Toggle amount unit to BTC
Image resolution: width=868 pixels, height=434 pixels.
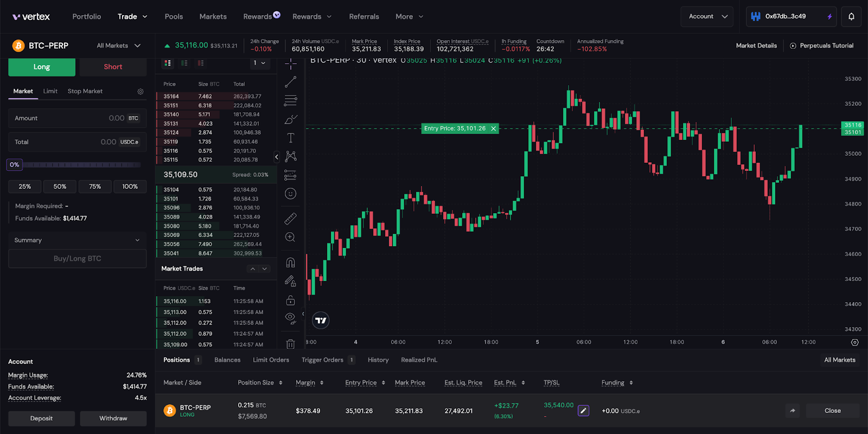tap(133, 118)
